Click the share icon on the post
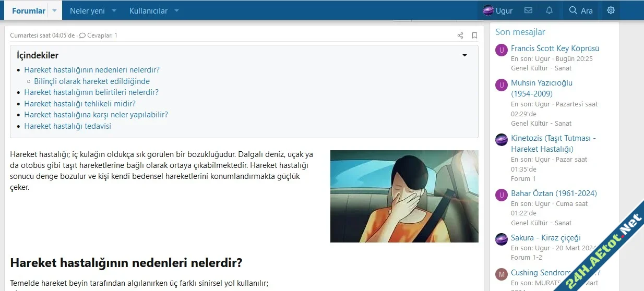The width and height of the screenshot is (644, 291). pyautogui.click(x=460, y=35)
